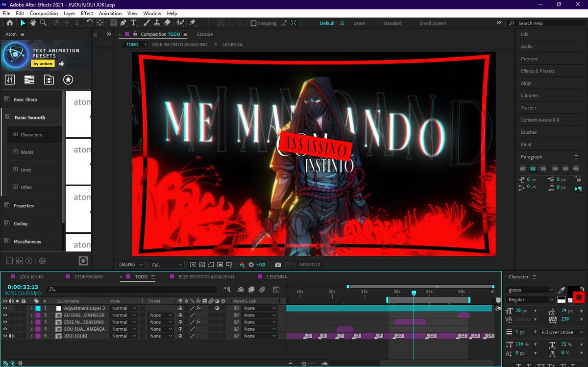Screen dimensions: 588x367
Task: Click the cyan label color of Adjustment Layer 2
Action: [x=38, y=308]
